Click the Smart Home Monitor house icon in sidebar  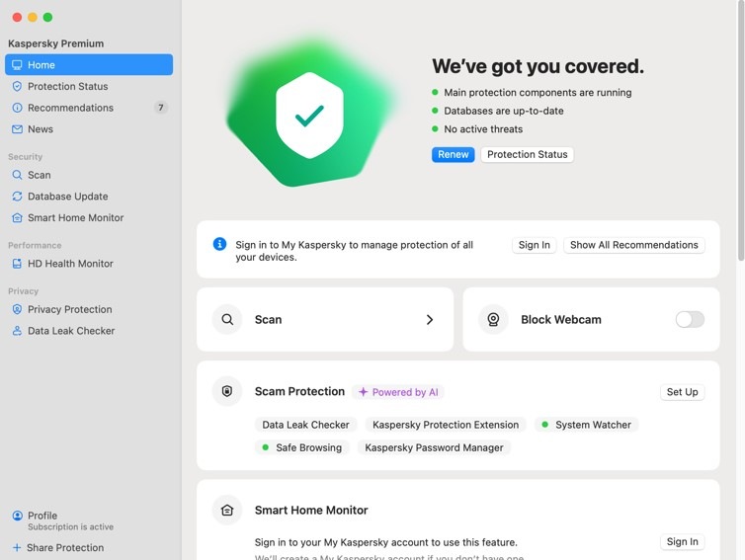(x=17, y=217)
